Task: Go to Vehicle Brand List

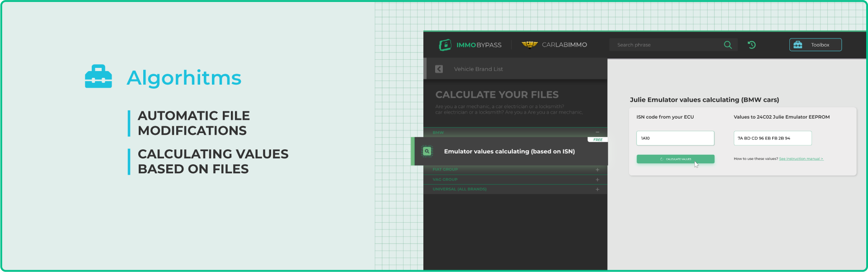Action: pos(478,69)
